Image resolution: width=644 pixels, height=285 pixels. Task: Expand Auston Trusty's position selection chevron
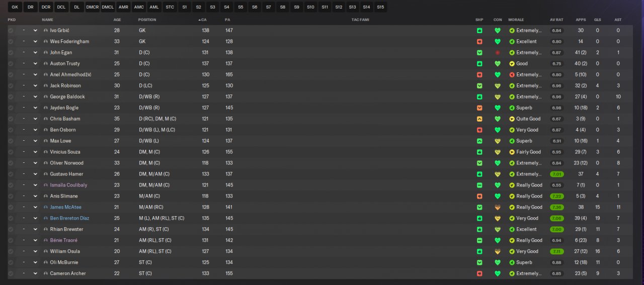(35, 64)
